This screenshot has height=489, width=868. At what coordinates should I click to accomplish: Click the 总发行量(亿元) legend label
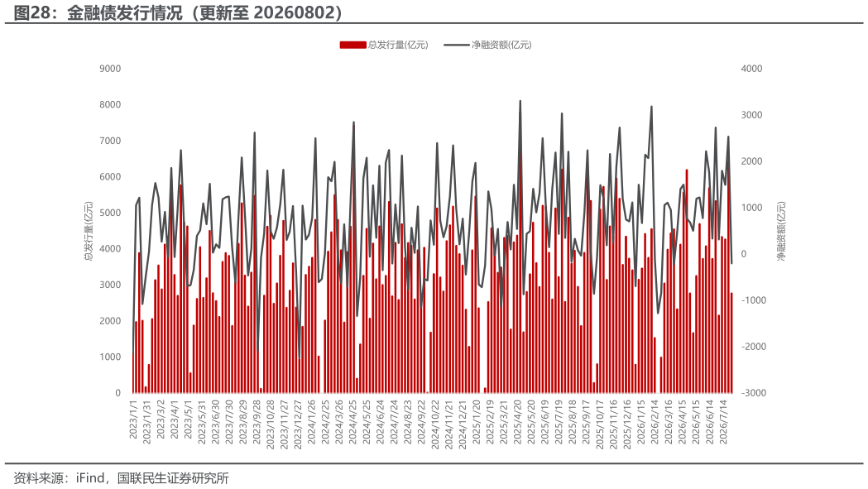tap(398, 45)
